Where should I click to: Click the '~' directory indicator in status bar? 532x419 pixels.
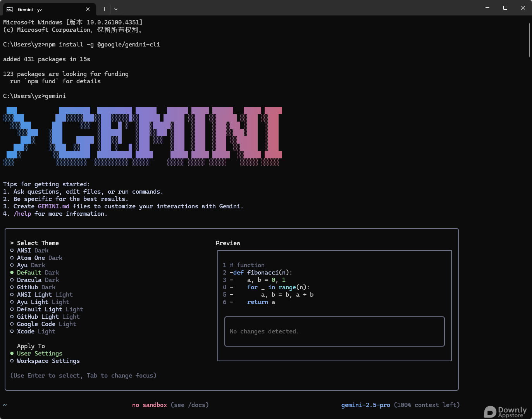5,405
